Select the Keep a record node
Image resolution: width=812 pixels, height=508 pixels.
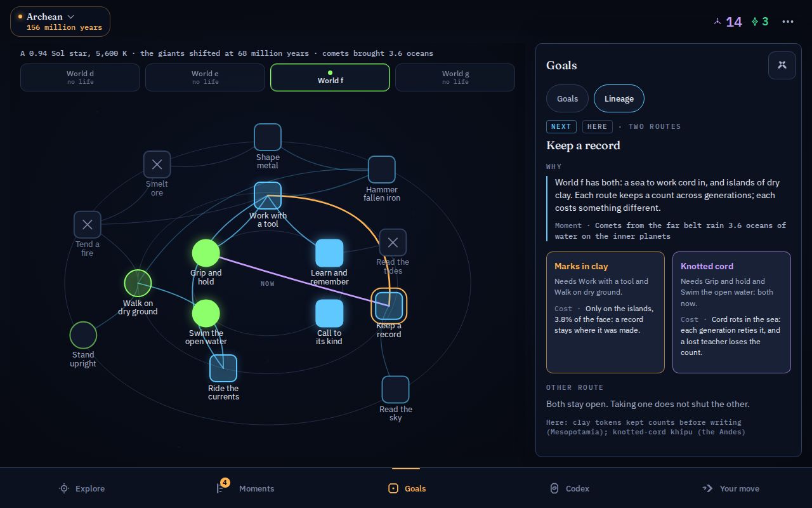[389, 305]
